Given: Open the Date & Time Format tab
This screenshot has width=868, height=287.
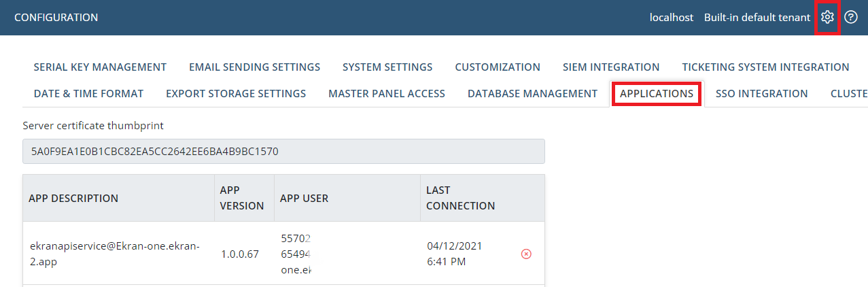Looking at the screenshot, I should [88, 93].
